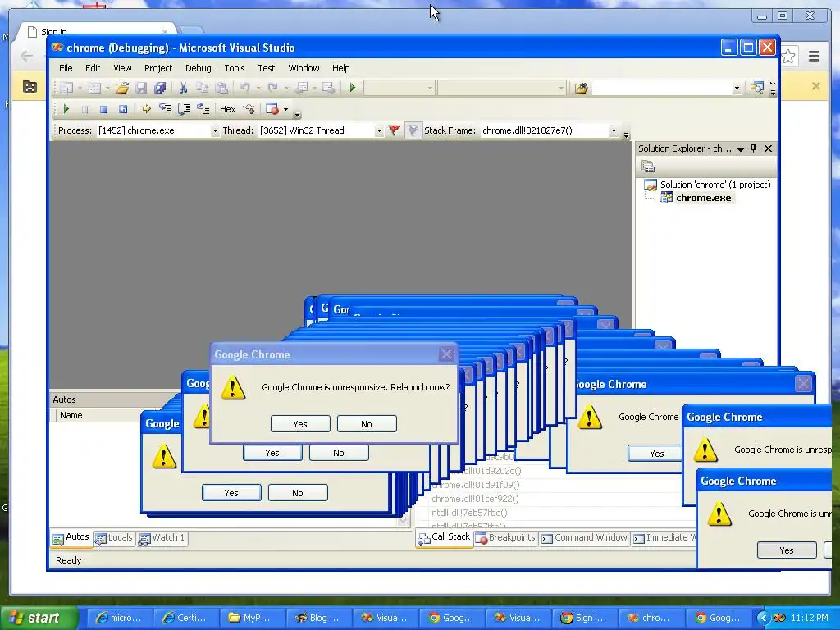Switch to the Command Window tab

pos(584,538)
